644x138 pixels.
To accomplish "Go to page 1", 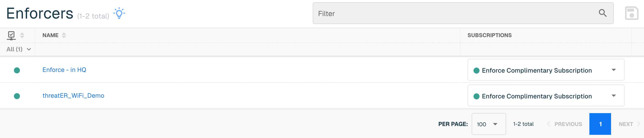I will (x=600, y=124).
